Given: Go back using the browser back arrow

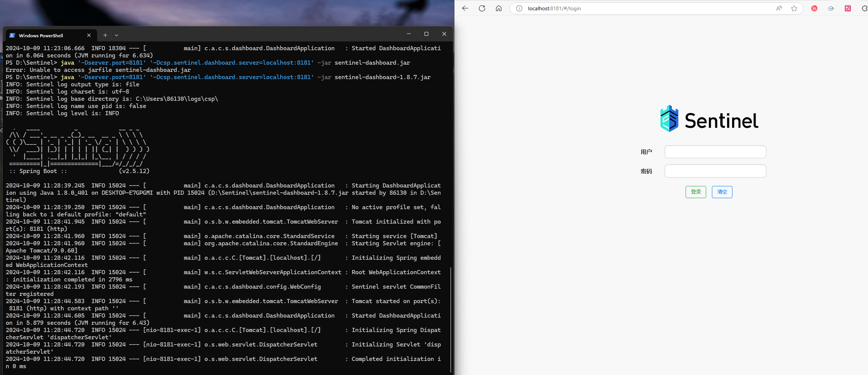Looking at the screenshot, I should 465,8.
